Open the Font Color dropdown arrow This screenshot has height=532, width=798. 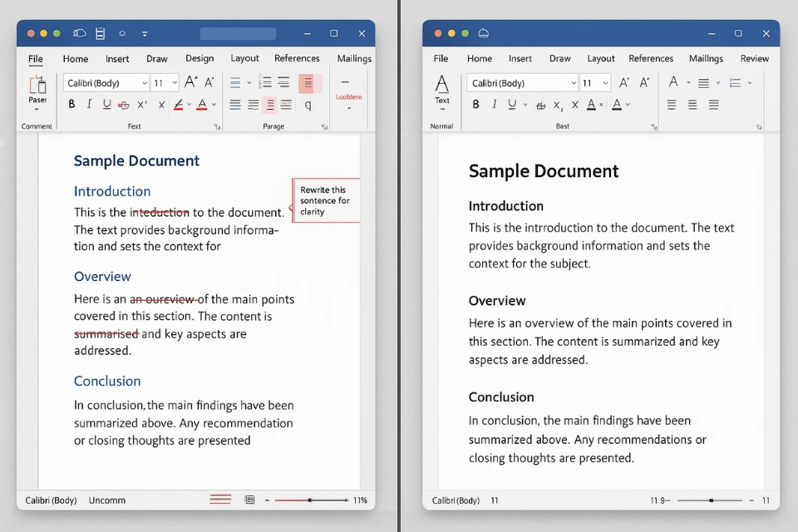[x=213, y=104]
